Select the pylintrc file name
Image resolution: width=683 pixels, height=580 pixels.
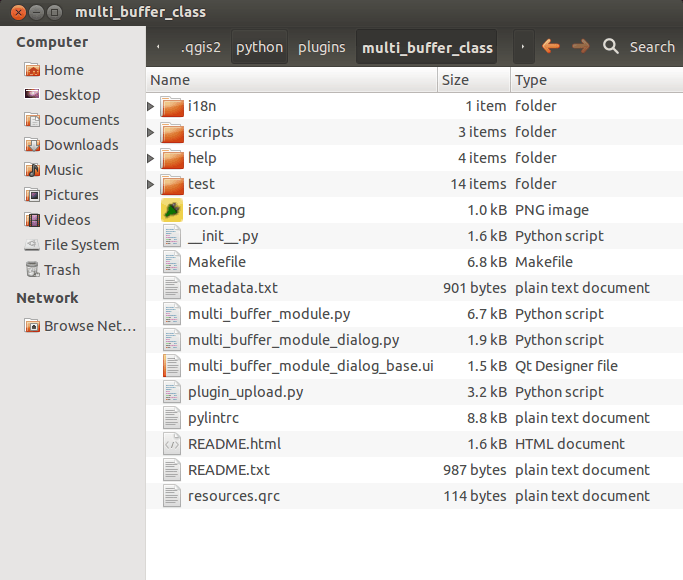click(213, 418)
